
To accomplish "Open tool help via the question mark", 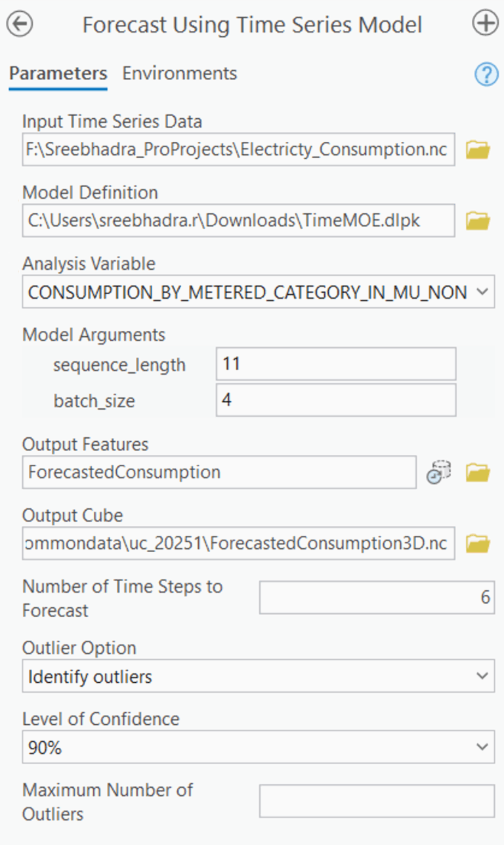I will click(x=486, y=74).
